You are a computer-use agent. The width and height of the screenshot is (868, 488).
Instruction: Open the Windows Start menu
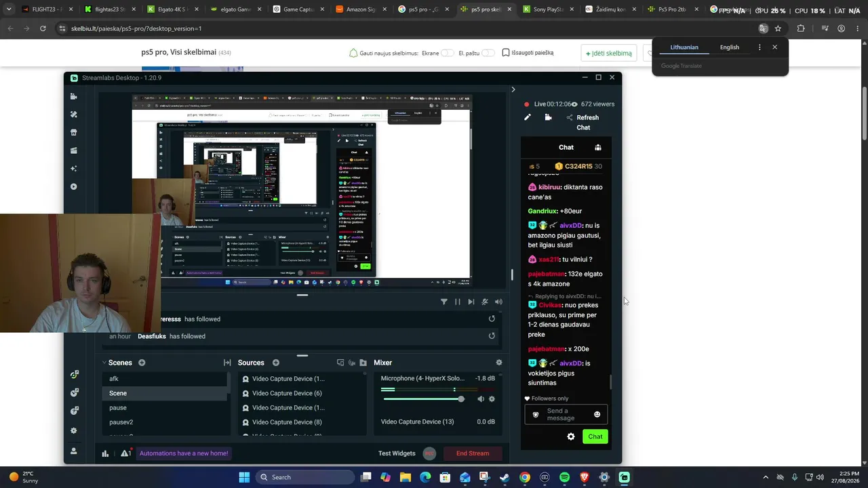(244, 477)
